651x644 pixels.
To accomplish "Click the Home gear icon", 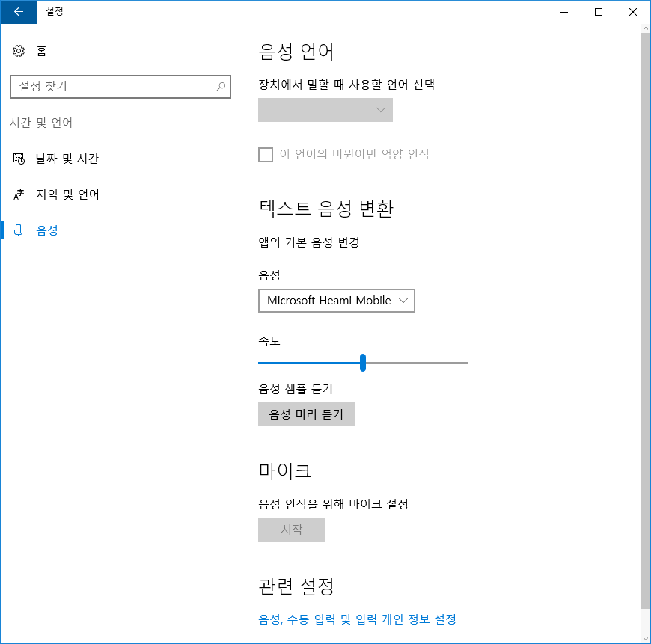I will (x=19, y=51).
